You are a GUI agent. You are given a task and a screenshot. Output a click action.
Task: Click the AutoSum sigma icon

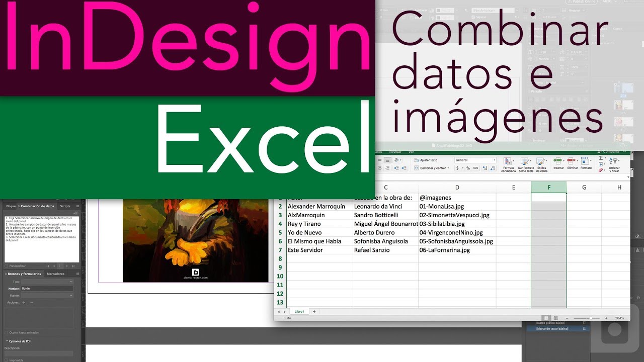[x=601, y=158]
